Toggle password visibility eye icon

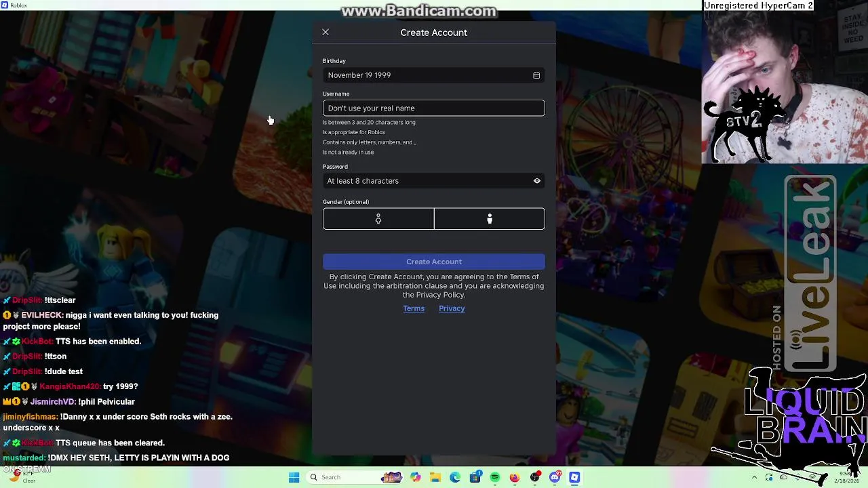click(x=537, y=181)
